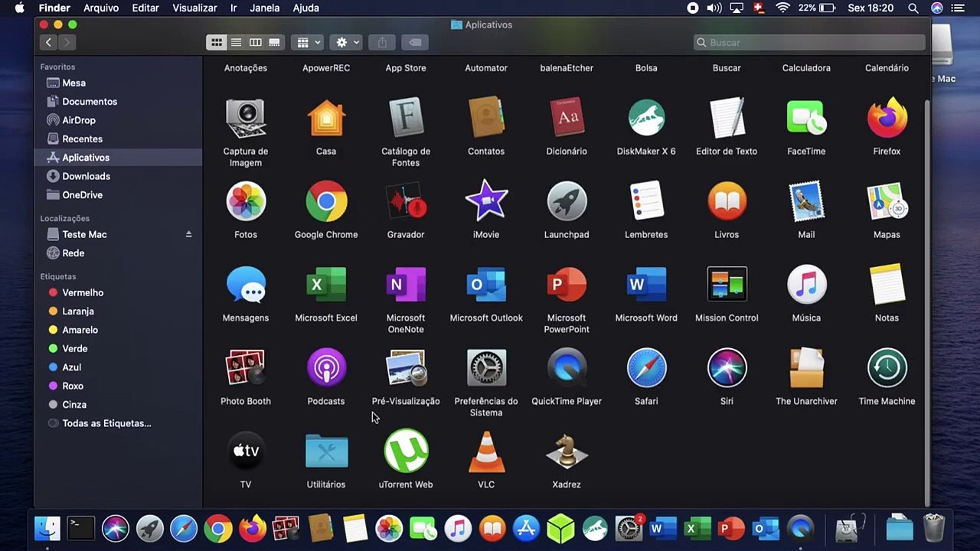The width and height of the screenshot is (980, 551).
Task: Open the Dicionário app
Action: [x=567, y=119]
